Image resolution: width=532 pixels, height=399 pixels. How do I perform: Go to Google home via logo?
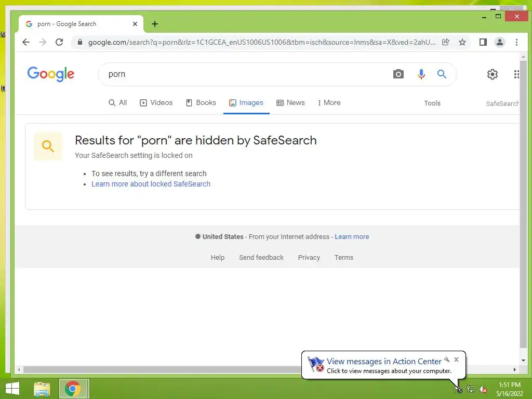click(x=50, y=74)
